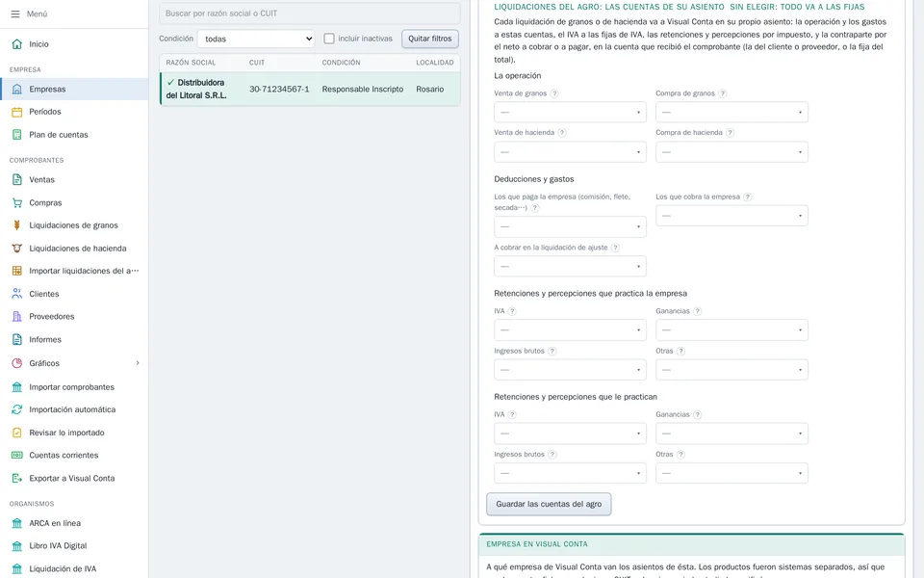Click the Importar comprobantes bank icon
The image size is (924, 578).
tap(17, 387)
